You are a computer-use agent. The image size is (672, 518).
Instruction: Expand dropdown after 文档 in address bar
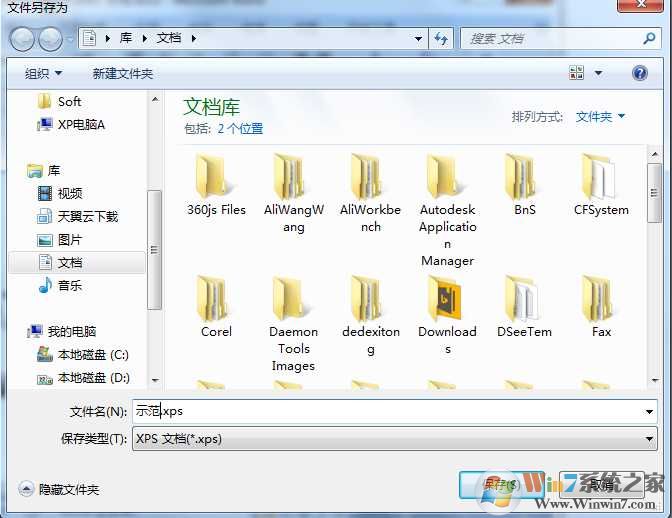click(194, 39)
